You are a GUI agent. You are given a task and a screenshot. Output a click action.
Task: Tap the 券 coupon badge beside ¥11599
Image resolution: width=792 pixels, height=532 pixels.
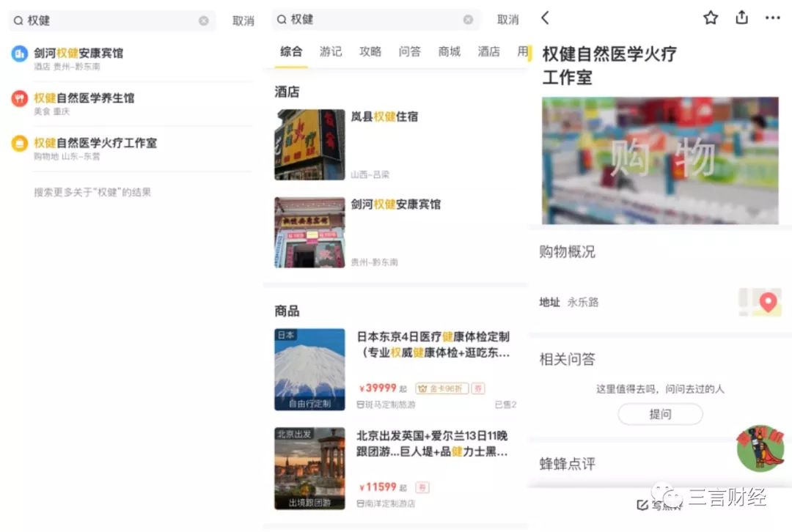pyautogui.click(x=422, y=487)
